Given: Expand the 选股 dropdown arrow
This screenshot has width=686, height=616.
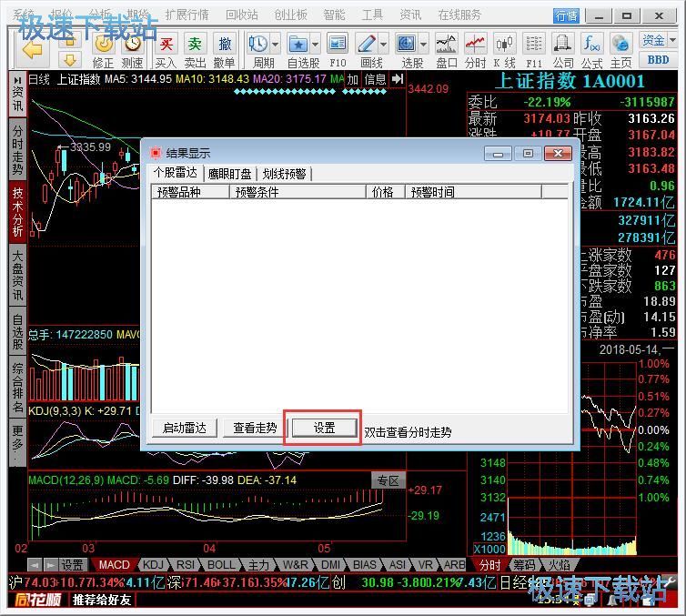Looking at the screenshot, I should coord(423,45).
